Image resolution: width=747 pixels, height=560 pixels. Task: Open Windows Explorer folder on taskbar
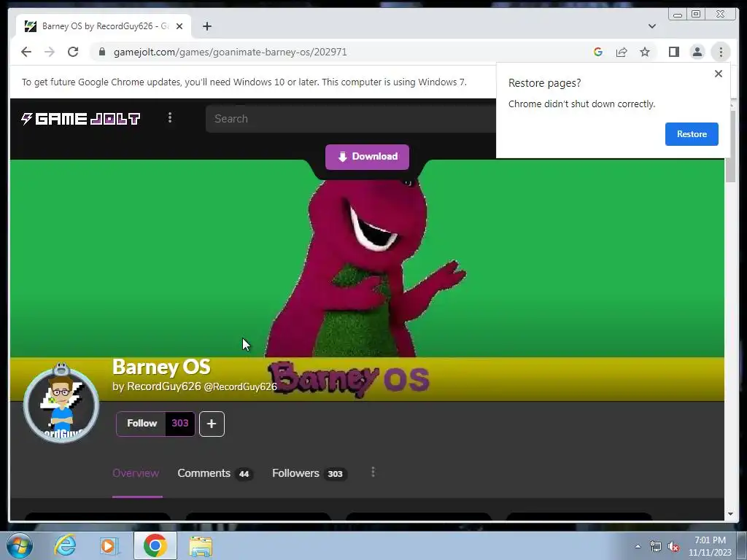[x=201, y=546]
